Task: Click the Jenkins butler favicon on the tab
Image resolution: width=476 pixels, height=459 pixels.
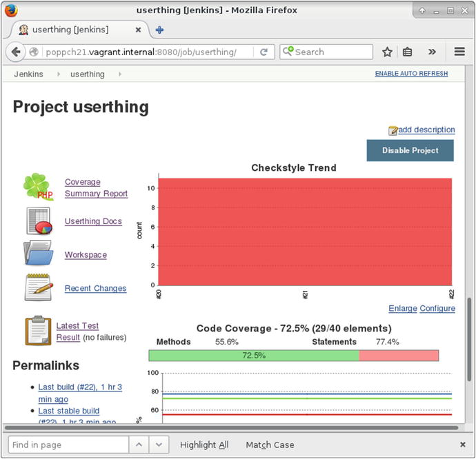Action: 23,30
